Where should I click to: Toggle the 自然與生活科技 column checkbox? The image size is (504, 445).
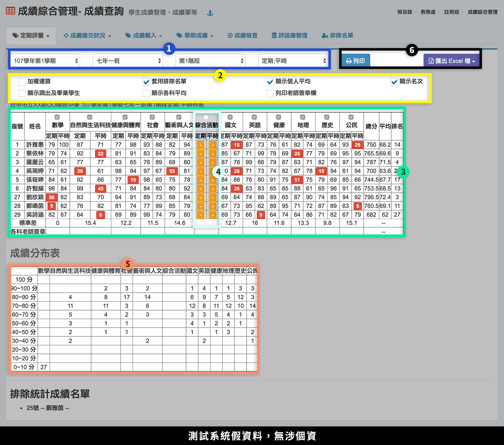tap(90, 117)
